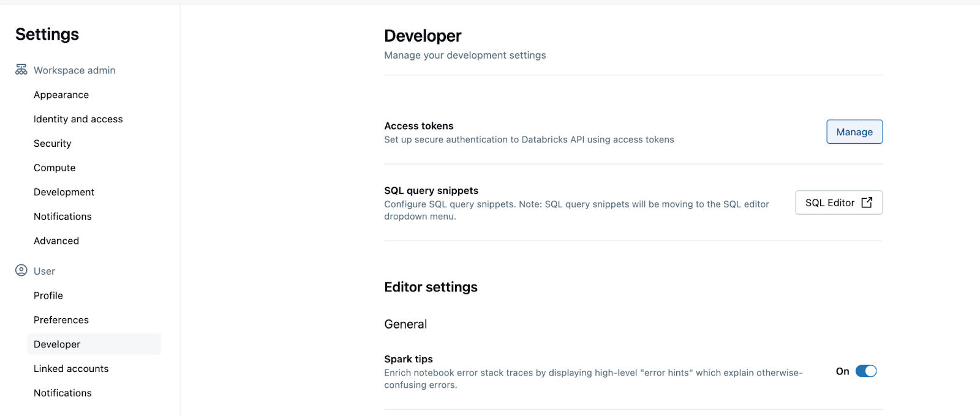Viewport: 980px width, 416px height.
Task: Select Security in the sidebar
Action: (x=52, y=144)
